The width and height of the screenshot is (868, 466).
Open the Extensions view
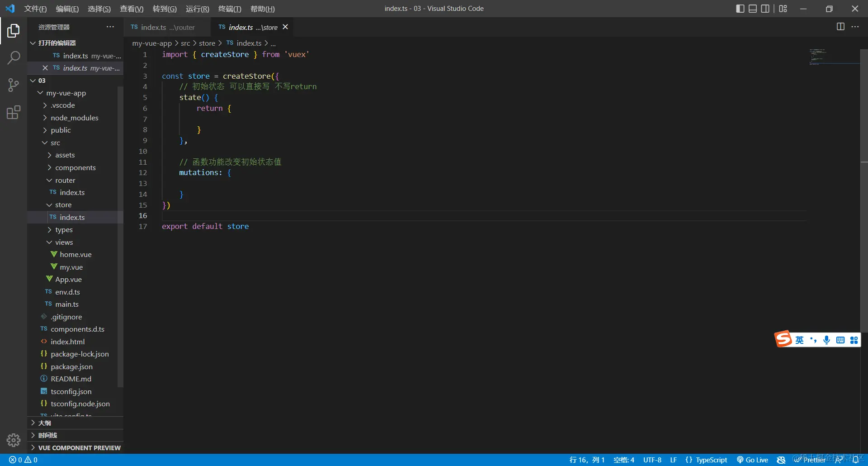tap(14, 112)
